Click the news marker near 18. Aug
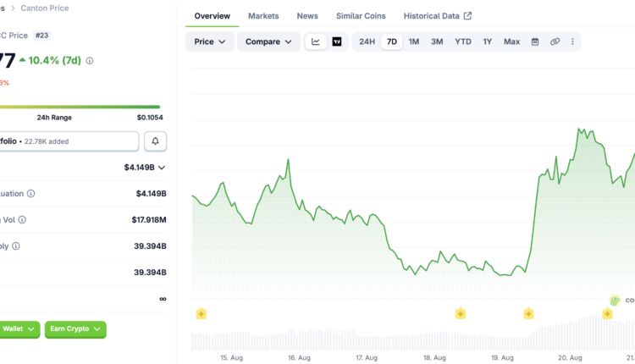Viewport: 635px width, 364px height. click(460, 314)
